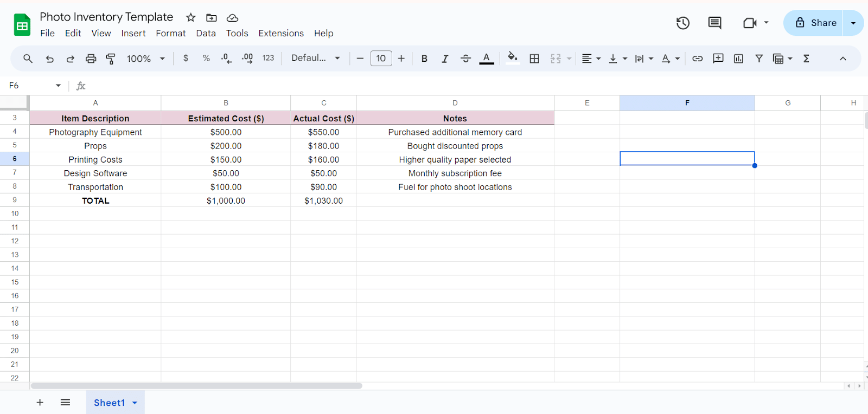Open the comments panel icon
Screen dimensions: 868x414
tap(714, 23)
